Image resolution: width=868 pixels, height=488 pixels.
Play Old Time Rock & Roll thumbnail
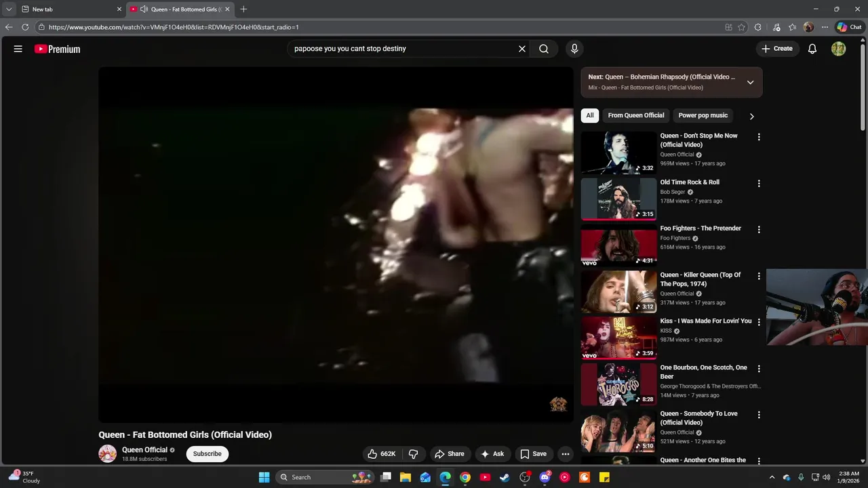(x=618, y=199)
